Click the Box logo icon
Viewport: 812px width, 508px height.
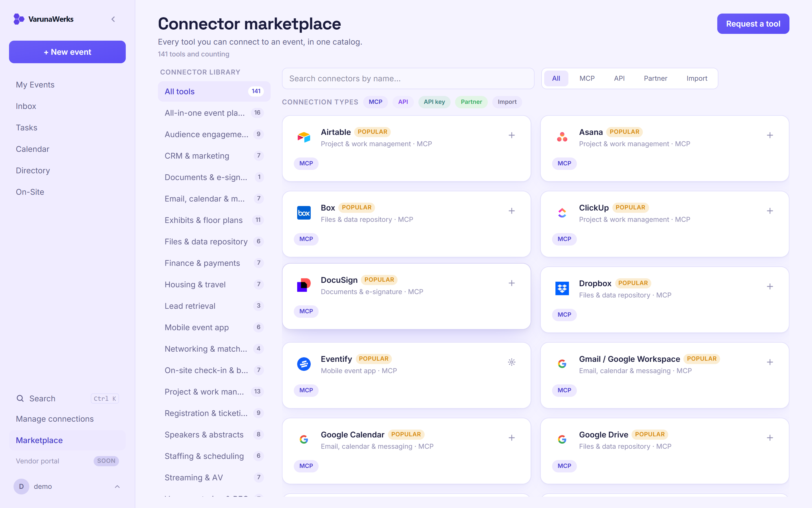coord(304,213)
